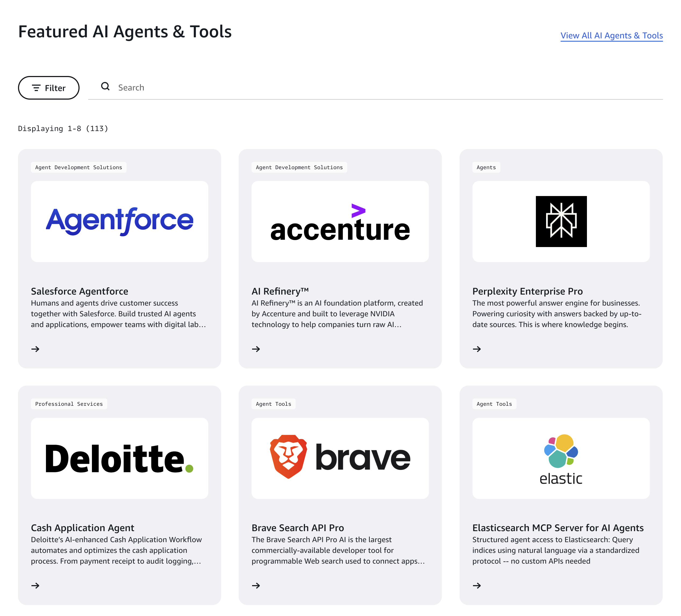Viewport: 681px width, 616px height.
Task: Click the Agentforce logo thumbnail
Action: coord(120,222)
